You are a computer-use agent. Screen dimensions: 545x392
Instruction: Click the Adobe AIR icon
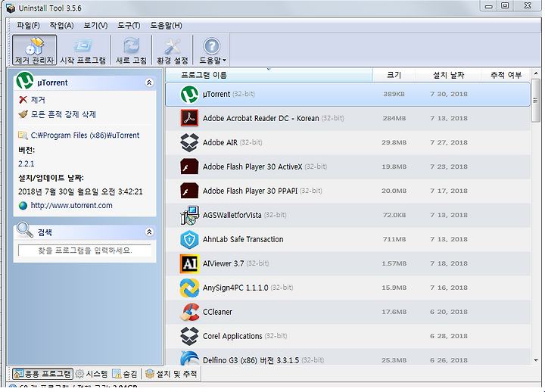pyautogui.click(x=189, y=142)
